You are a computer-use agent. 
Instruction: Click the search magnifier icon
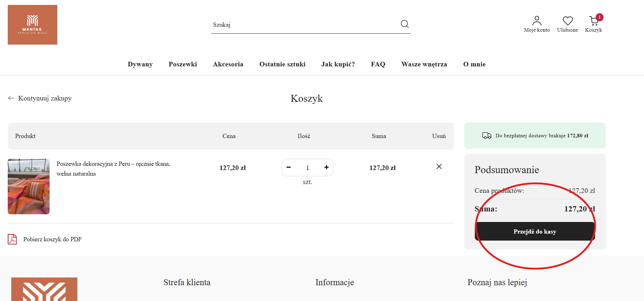[404, 24]
